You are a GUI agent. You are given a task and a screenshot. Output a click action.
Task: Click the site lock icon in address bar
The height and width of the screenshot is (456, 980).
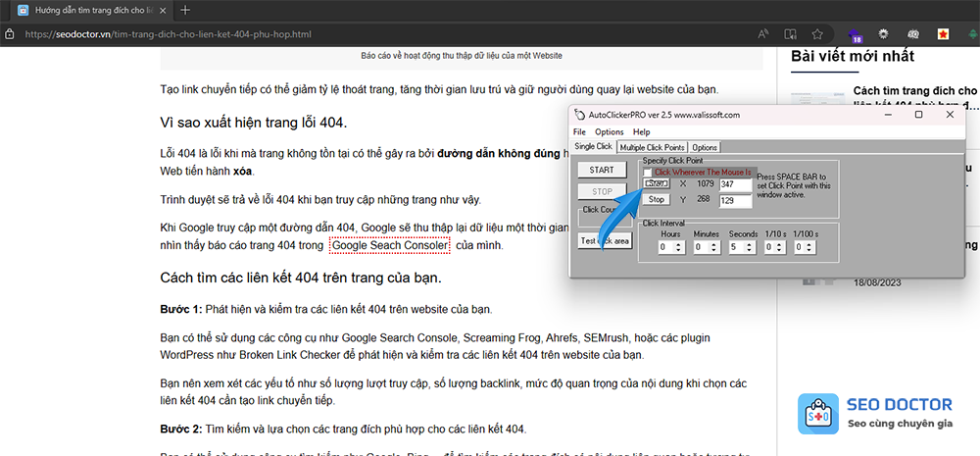(9, 34)
